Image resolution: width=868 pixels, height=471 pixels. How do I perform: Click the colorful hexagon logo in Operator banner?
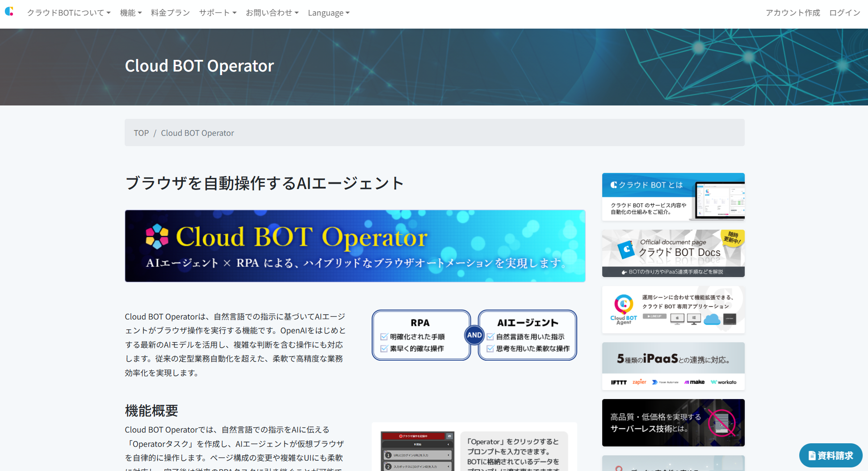pos(157,236)
